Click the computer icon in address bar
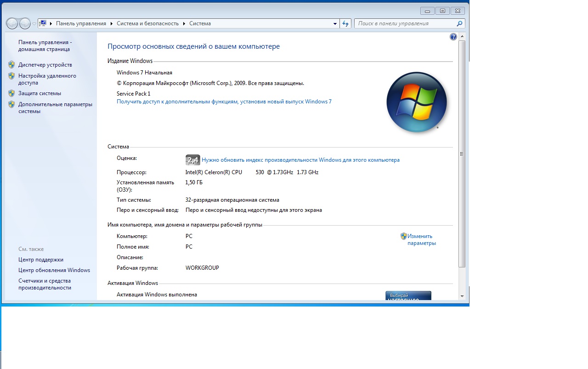 click(x=43, y=23)
